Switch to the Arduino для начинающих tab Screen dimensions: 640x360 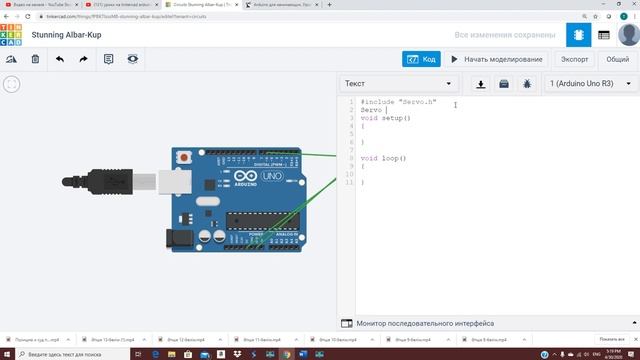tap(282, 5)
